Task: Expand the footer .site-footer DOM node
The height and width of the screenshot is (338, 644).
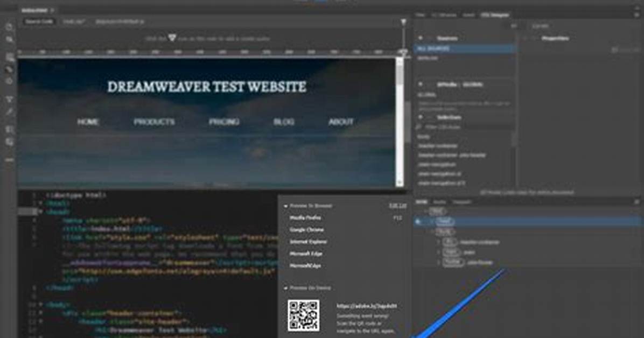Action: click(439, 262)
